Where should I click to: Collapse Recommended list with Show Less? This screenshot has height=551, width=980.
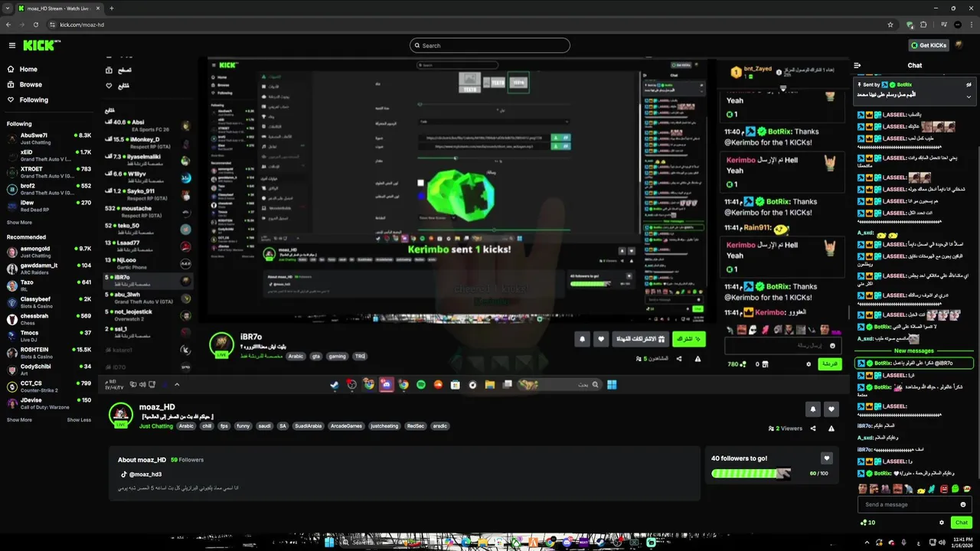(79, 420)
